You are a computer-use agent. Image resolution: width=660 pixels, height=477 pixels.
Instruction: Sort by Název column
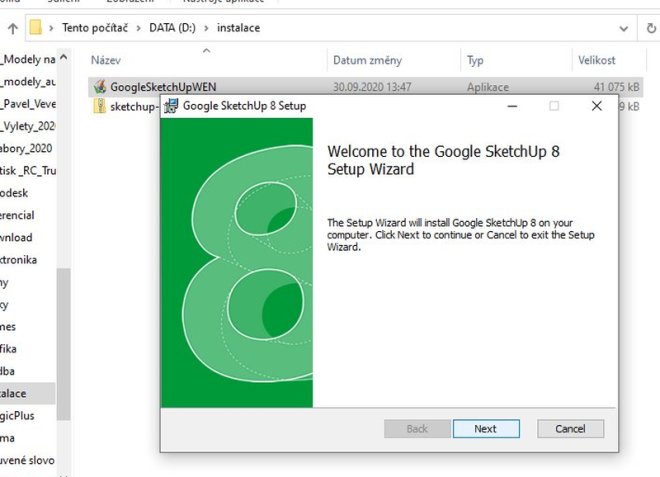point(106,60)
